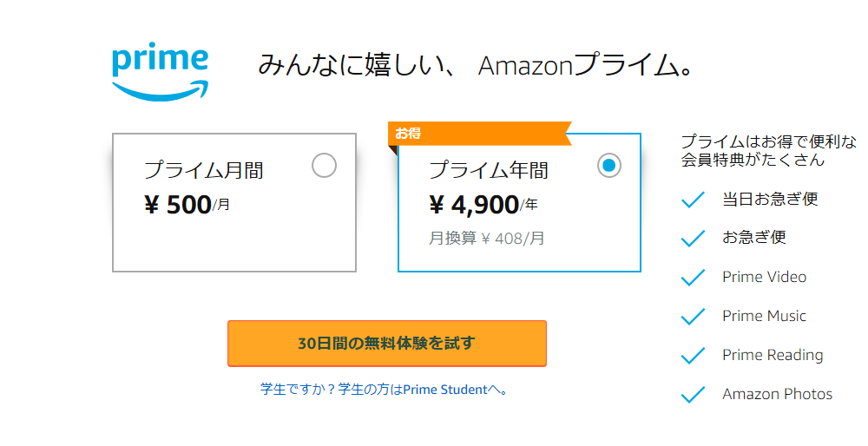Click the Prime Video benefit label

[764, 277]
